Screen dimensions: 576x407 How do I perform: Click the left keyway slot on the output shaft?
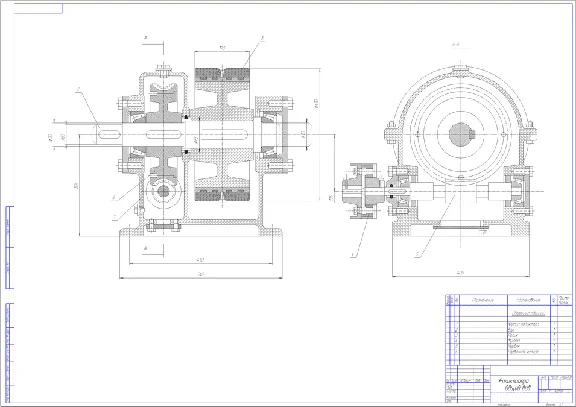[x=109, y=135]
